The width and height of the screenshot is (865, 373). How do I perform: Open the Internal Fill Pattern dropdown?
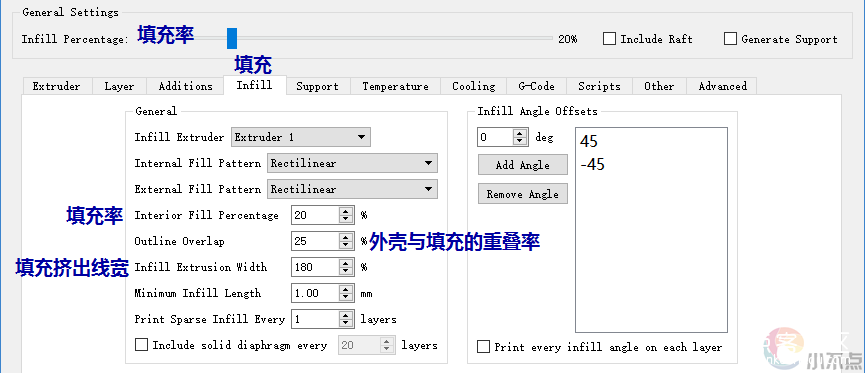pos(352,163)
